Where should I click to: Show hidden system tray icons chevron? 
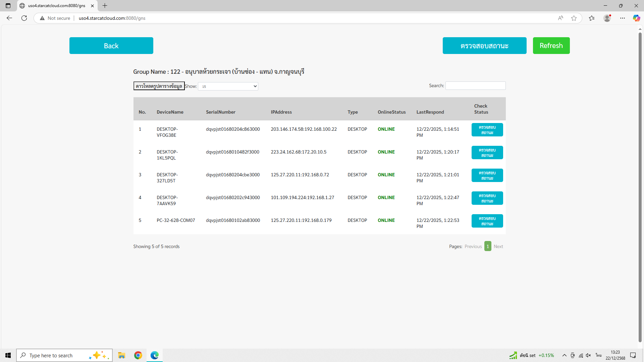point(564,355)
